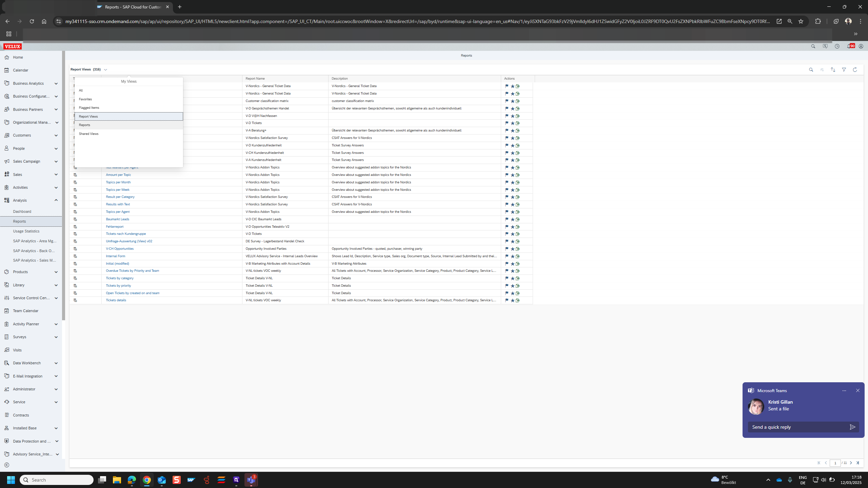Open Topics per Month report link
This screenshot has width=868, height=488.
pyautogui.click(x=118, y=182)
